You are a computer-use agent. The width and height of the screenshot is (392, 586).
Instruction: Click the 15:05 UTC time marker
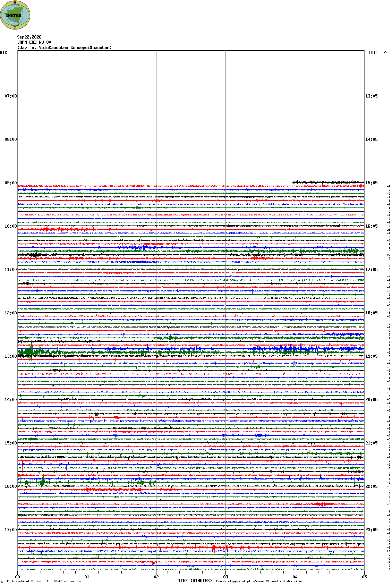372,183
